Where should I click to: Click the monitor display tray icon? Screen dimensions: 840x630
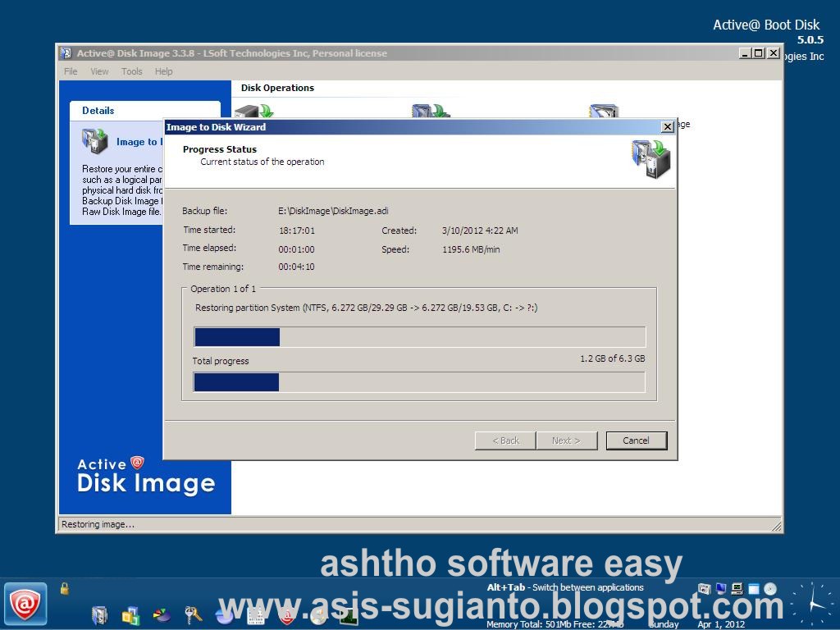tap(721, 589)
